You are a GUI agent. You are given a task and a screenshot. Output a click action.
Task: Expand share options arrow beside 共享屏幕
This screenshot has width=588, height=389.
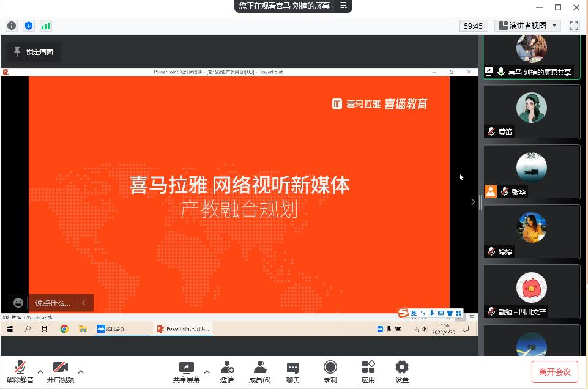coord(207,371)
